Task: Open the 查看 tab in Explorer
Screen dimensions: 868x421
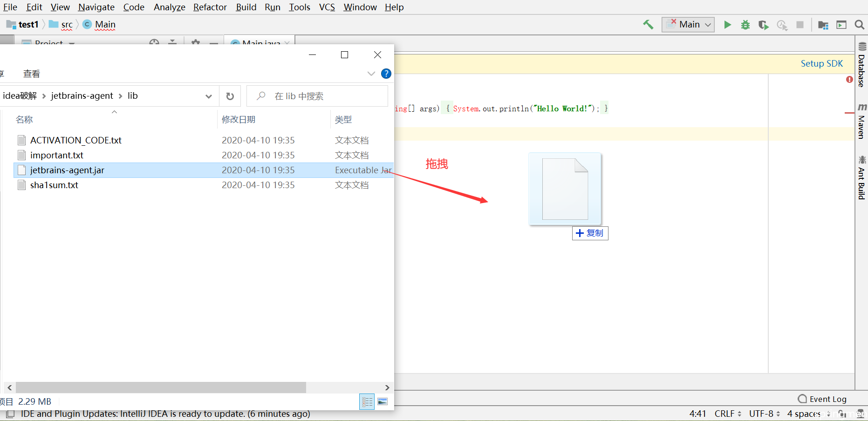Action: [32, 74]
